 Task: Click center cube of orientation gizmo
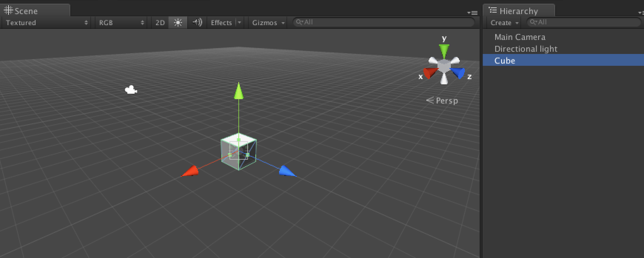click(444, 67)
